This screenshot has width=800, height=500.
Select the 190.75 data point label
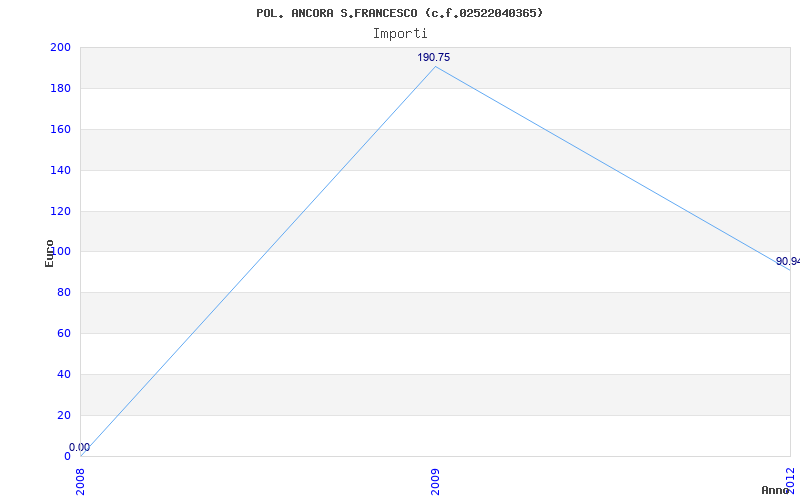tap(434, 57)
